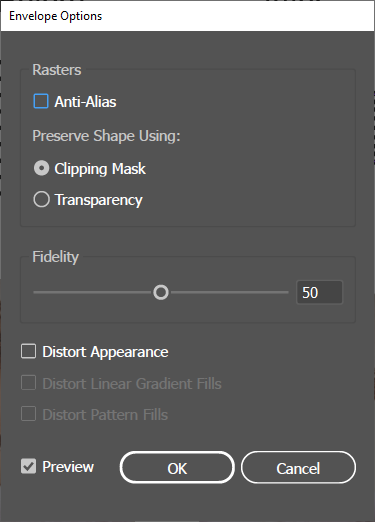The image size is (375, 522).
Task: Check the Distort Appearance checkbox
Action: pyautogui.click(x=28, y=351)
